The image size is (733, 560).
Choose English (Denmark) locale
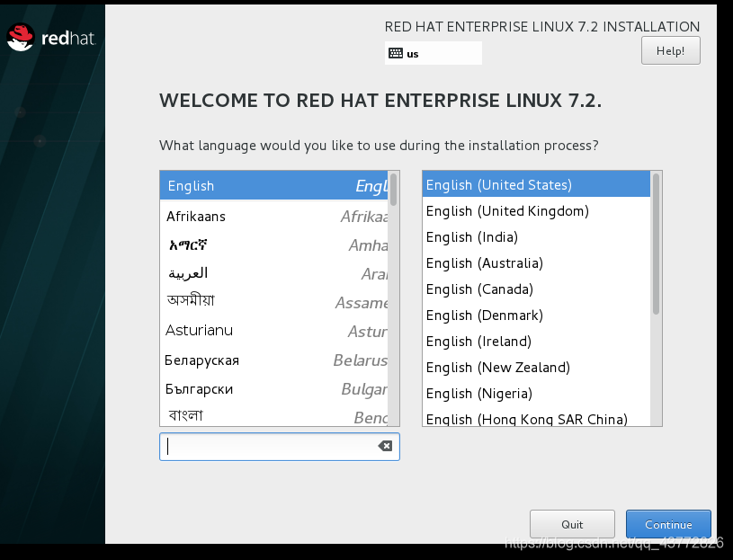click(536, 316)
